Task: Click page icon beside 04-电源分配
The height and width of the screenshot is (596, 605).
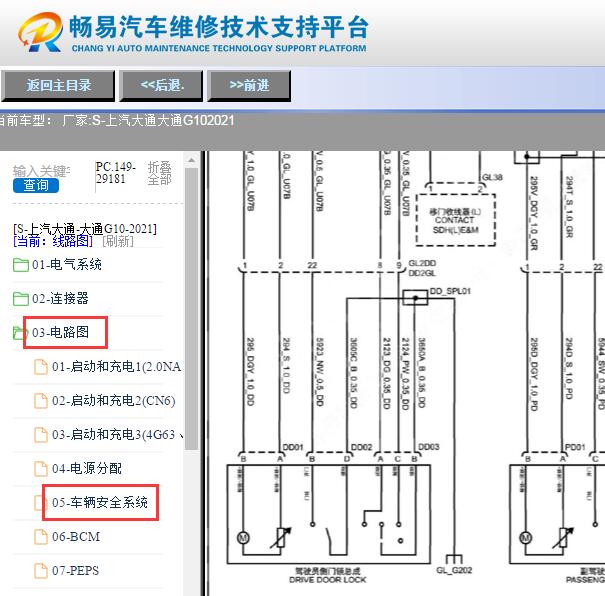Action: point(41,469)
